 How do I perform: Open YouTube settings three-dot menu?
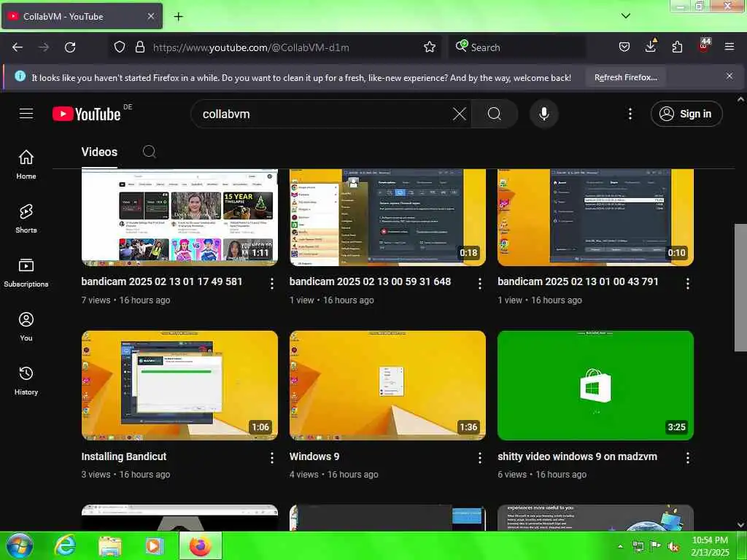[x=630, y=114]
